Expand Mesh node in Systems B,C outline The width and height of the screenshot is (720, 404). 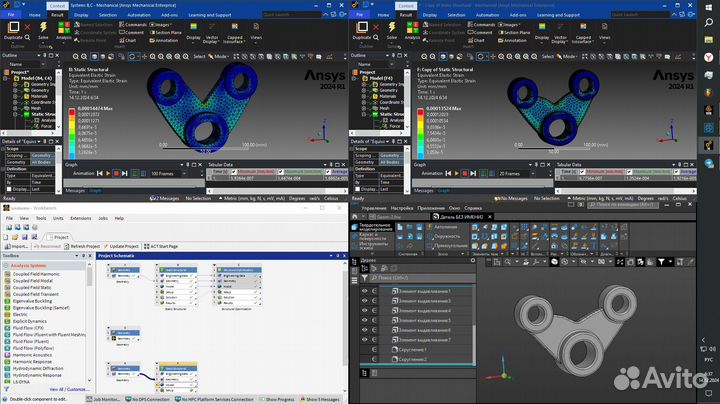15,108
